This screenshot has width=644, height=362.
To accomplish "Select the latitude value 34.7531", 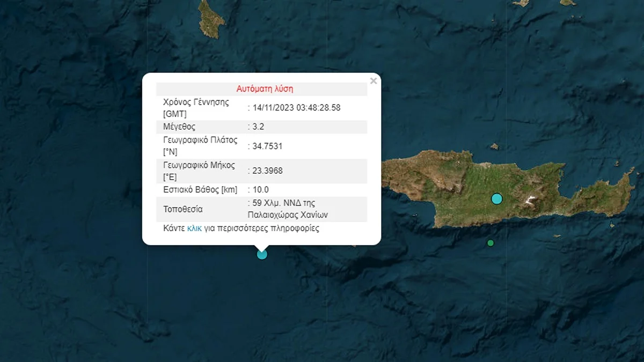I will (x=267, y=146).
